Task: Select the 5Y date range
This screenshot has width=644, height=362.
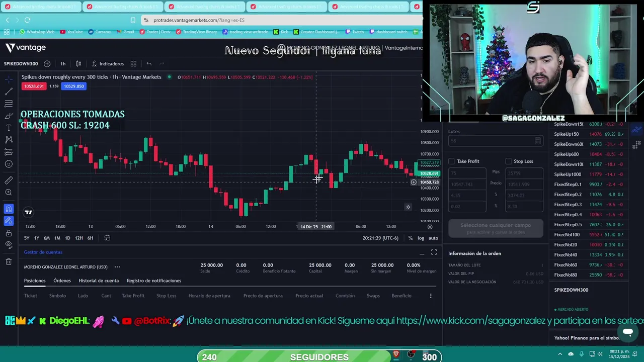Action: point(27,238)
